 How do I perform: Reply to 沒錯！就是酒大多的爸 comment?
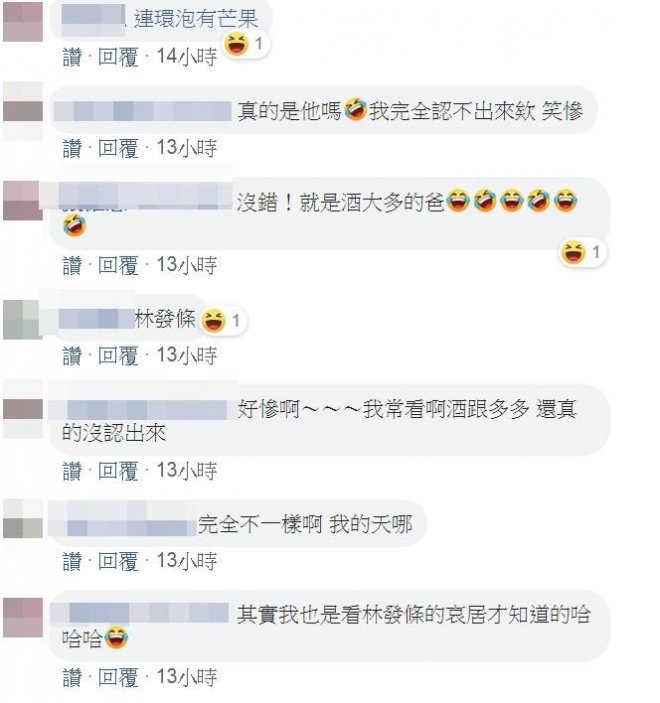coord(118,265)
